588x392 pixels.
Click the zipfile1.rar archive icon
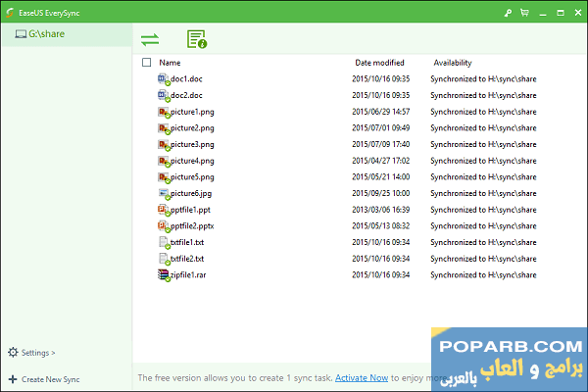(163, 274)
